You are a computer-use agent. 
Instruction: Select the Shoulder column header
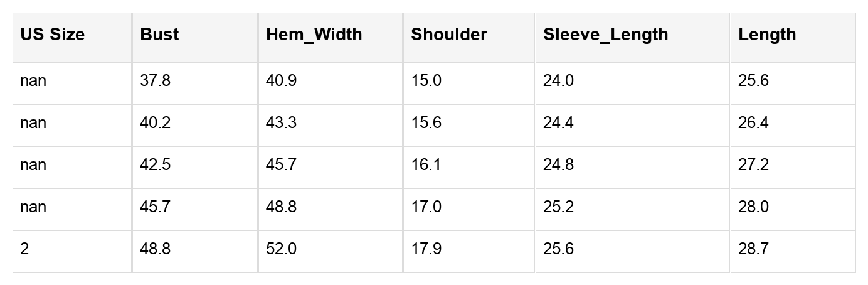click(448, 35)
